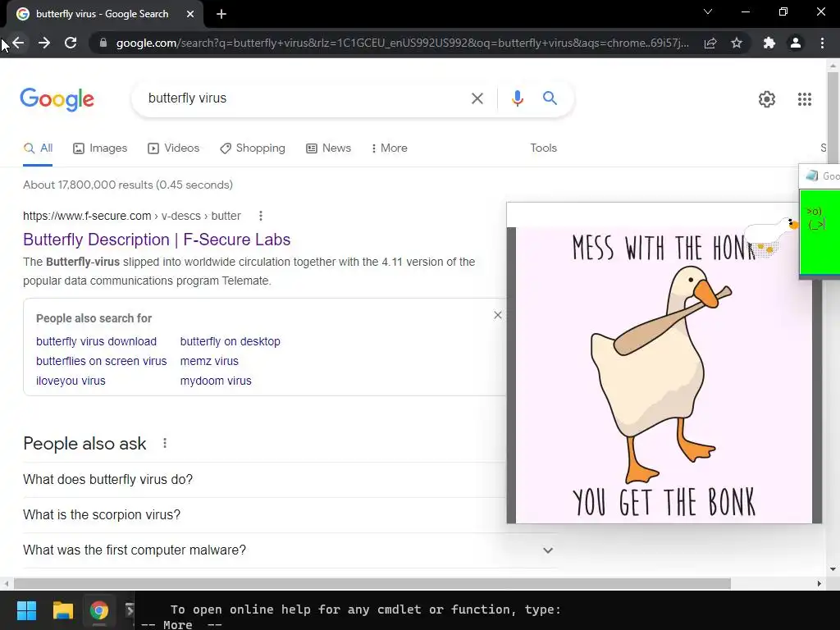The width and height of the screenshot is (840, 630).
Task: Click the green goose notepad window
Action: pos(819,233)
